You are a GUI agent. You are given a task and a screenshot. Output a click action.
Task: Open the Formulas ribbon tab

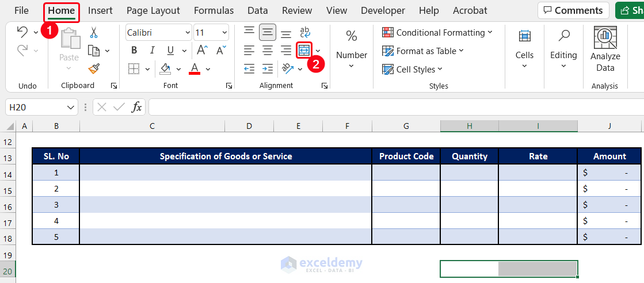214,10
